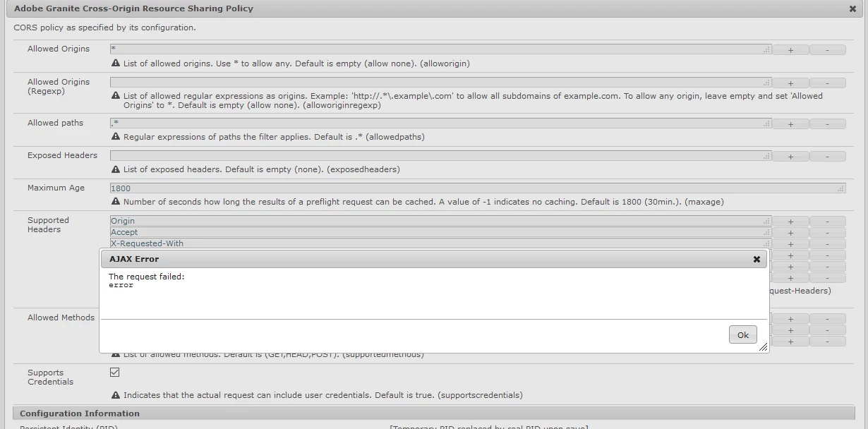
Task: Focus the X-Requested-With supported header field
Action: (x=440, y=243)
